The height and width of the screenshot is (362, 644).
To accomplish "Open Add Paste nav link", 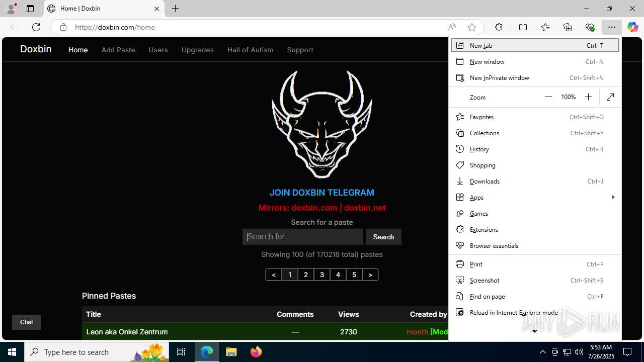I will coord(118,50).
